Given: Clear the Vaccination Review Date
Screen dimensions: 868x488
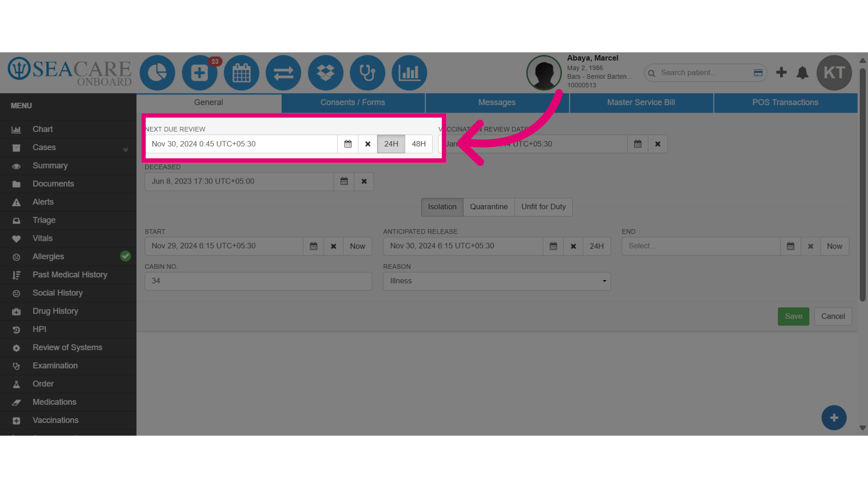Looking at the screenshot, I should (x=658, y=144).
